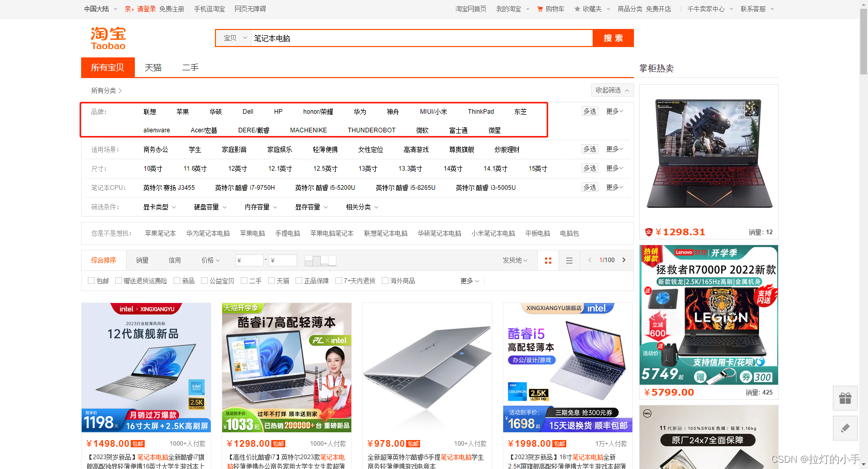
Task: Go to next results page arrow
Action: coord(624,260)
